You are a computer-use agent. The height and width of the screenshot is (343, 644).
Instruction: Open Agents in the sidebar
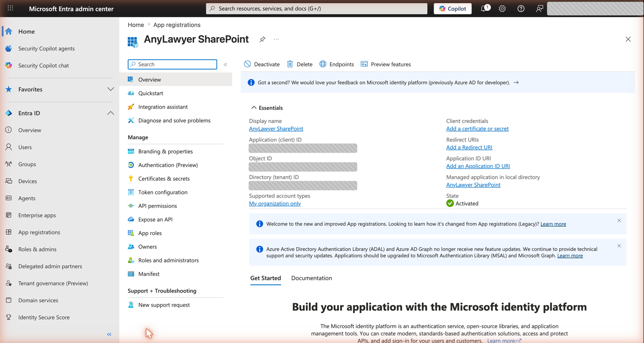coord(27,198)
